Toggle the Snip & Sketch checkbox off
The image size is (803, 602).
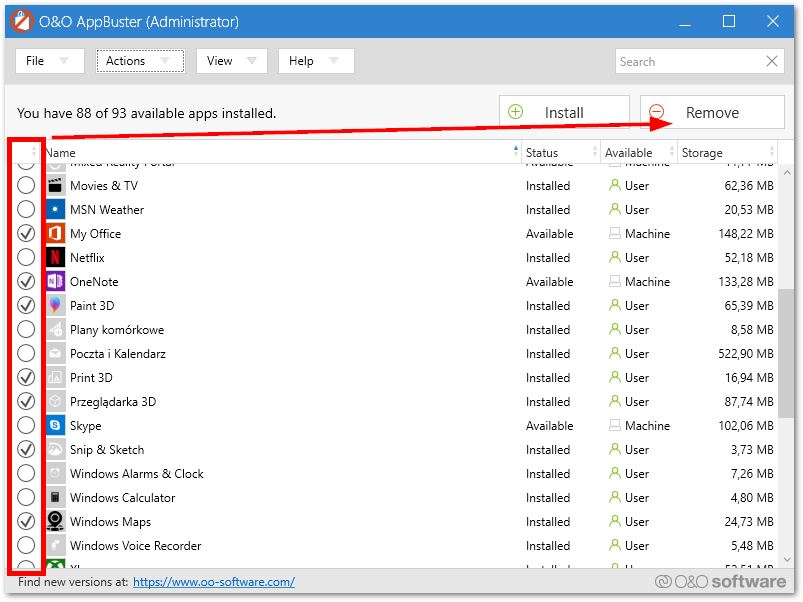pyautogui.click(x=26, y=449)
